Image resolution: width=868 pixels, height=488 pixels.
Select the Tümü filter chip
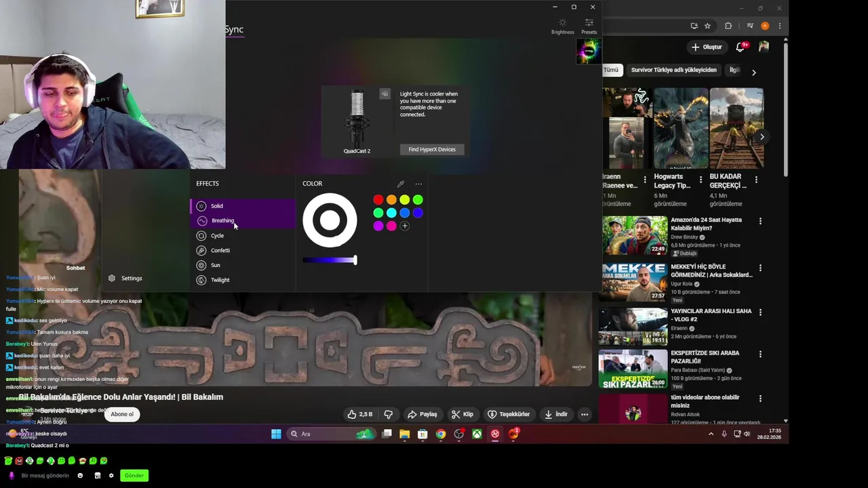[611, 70]
